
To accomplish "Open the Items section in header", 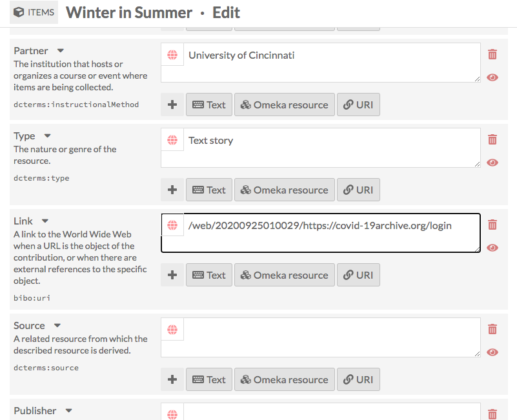I will [x=34, y=12].
